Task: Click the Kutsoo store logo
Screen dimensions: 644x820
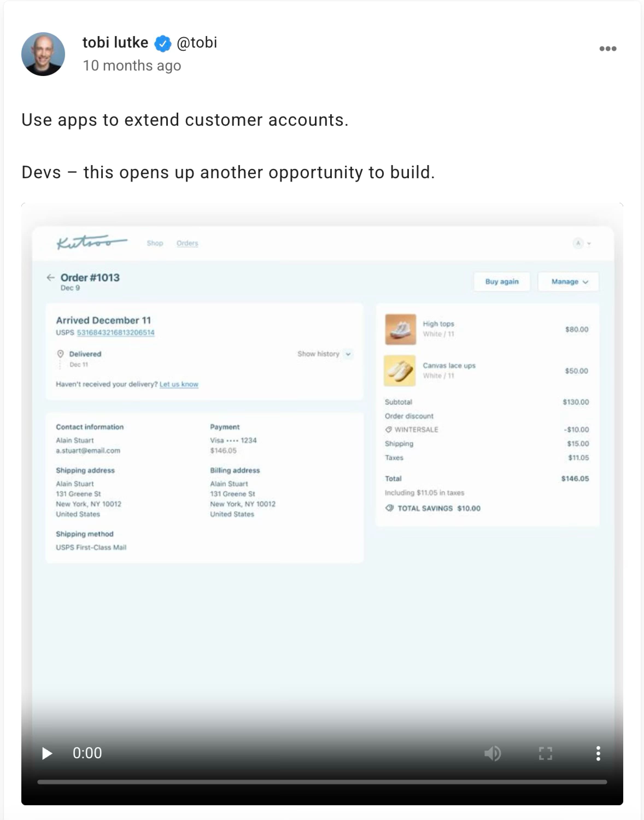Action: (x=92, y=242)
